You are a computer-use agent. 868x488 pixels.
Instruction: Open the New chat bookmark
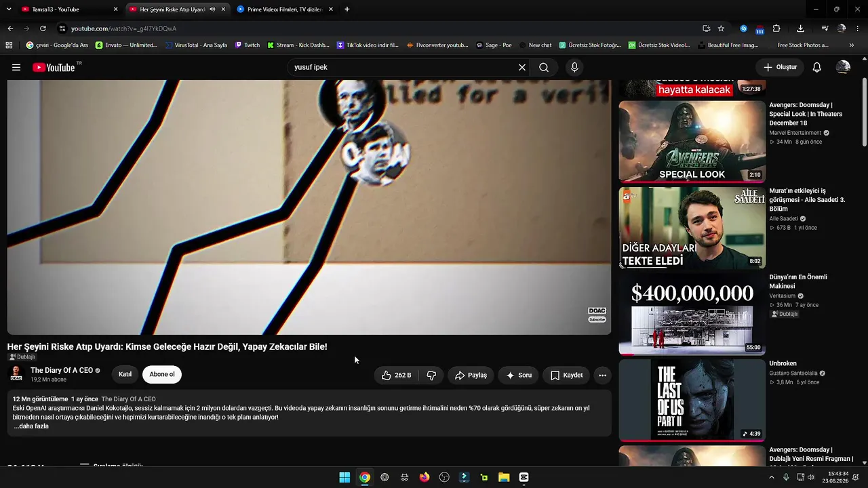tap(536, 45)
